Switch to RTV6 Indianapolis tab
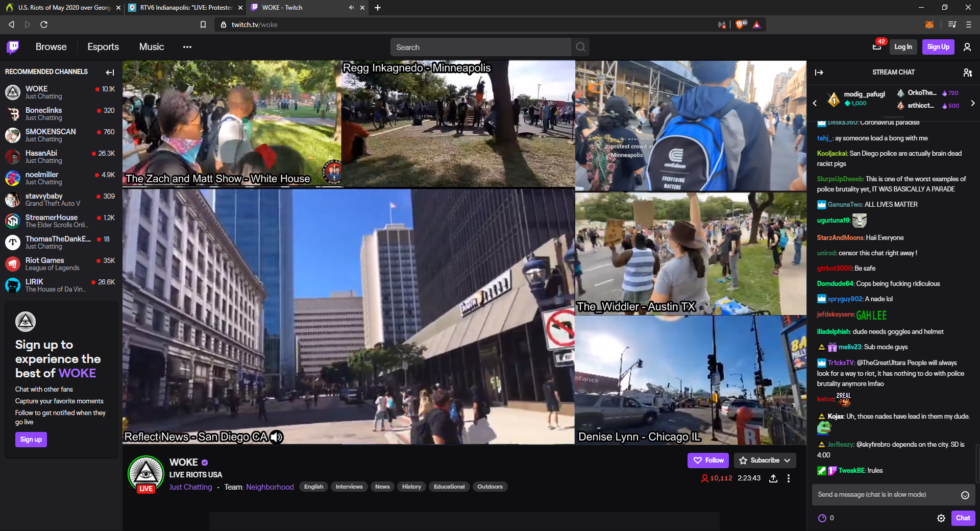This screenshot has width=980, height=531. point(184,8)
